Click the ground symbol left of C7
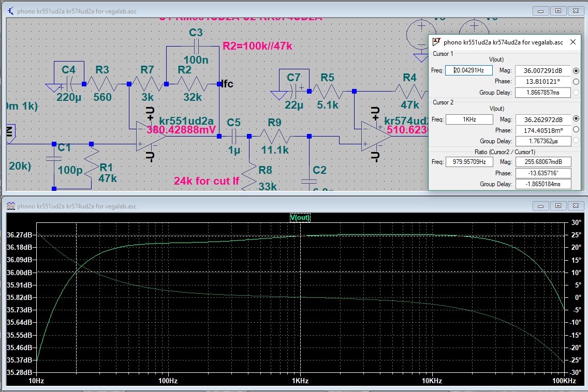This screenshot has width=588, height=392. coord(278,95)
